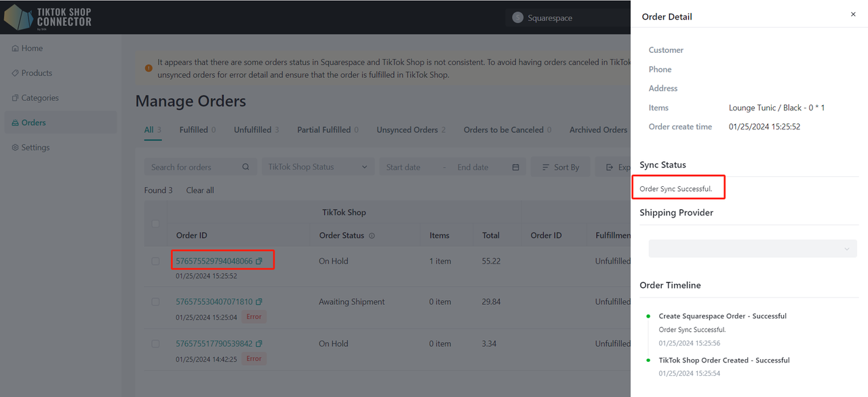Click the Clear all link
Screen dimensions: 868x397
coord(200,190)
